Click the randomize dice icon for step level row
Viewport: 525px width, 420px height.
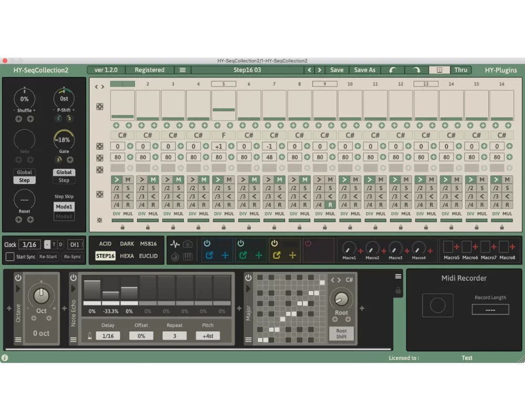coord(100,107)
